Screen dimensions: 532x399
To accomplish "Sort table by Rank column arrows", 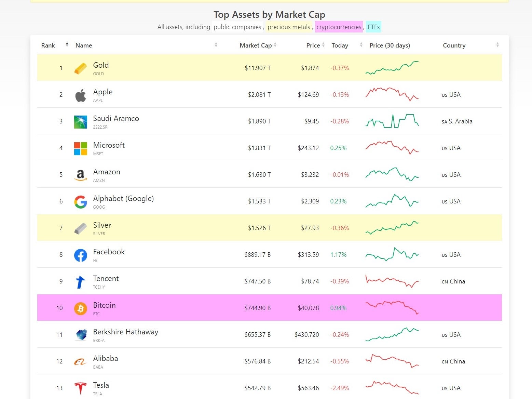I will click(67, 45).
